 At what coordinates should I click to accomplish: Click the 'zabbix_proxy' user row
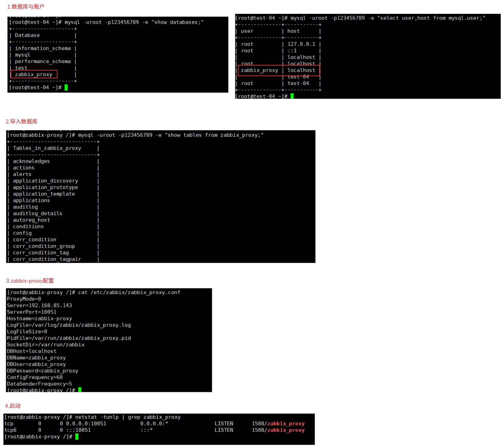point(259,70)
